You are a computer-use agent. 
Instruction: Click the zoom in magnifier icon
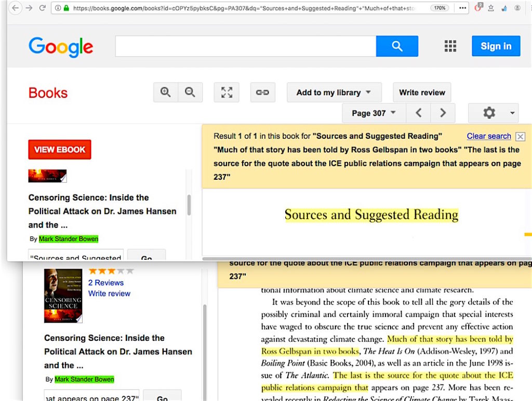(166, 92)
